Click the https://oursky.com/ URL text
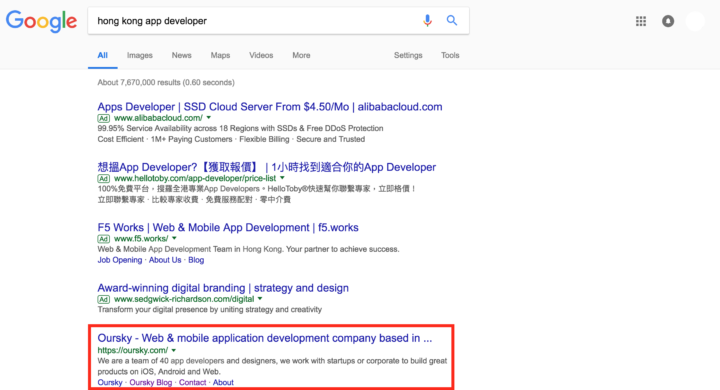Image resolution: width=720 pixels, height=390 pixels. 133,350
